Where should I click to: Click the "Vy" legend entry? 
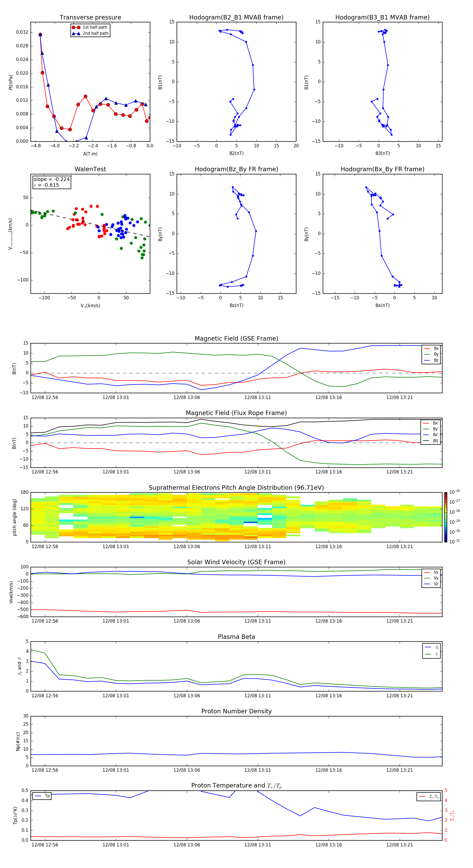coord(431,578)
